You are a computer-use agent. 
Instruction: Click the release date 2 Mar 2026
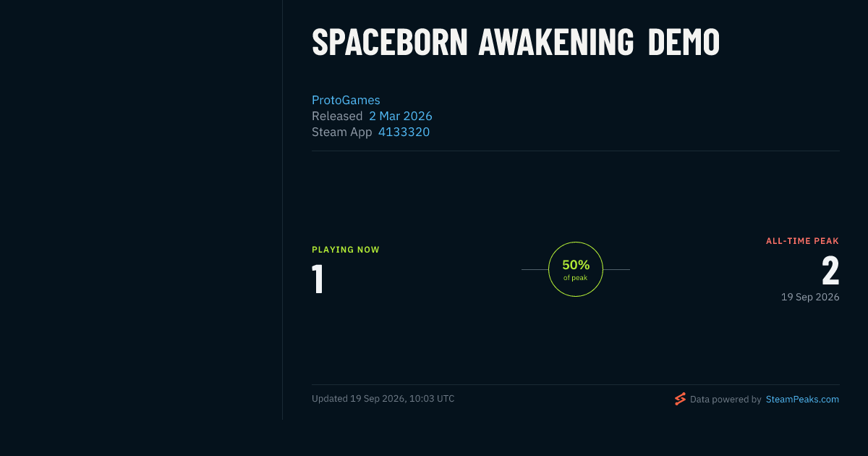[x=401, y=116]
